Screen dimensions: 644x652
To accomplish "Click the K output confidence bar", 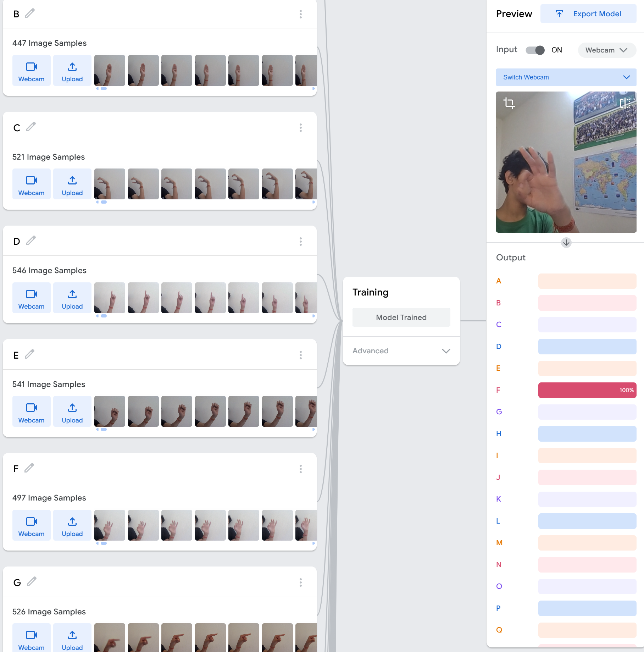I will tap(587, 499).
